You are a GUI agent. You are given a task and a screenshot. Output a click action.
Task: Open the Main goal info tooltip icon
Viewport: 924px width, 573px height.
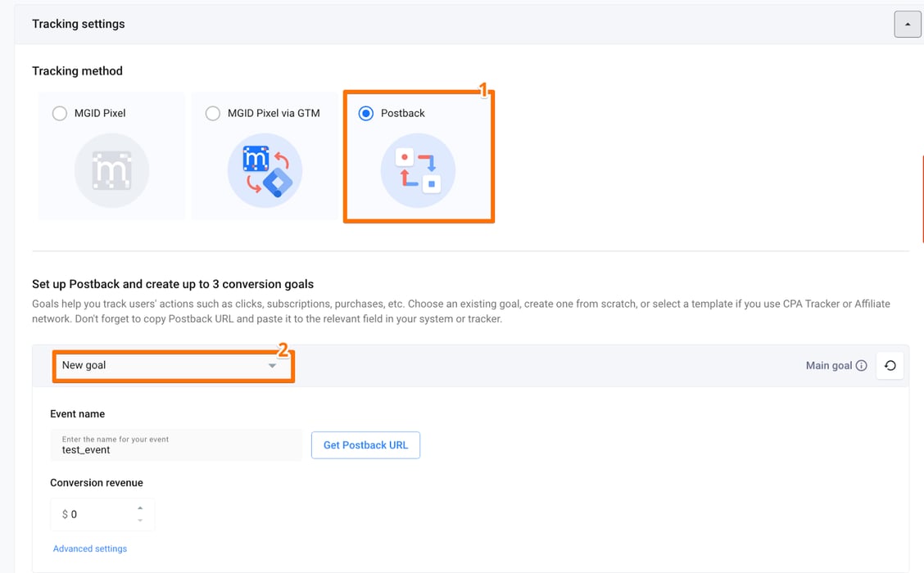(860, 365)
